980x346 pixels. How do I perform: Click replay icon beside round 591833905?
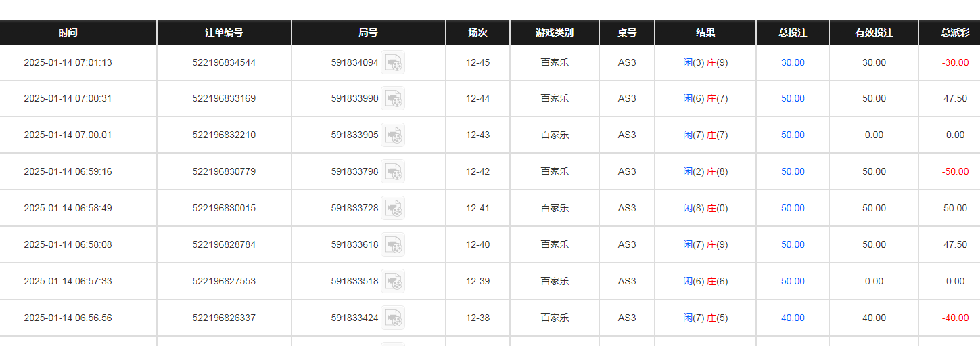point(393,135)
